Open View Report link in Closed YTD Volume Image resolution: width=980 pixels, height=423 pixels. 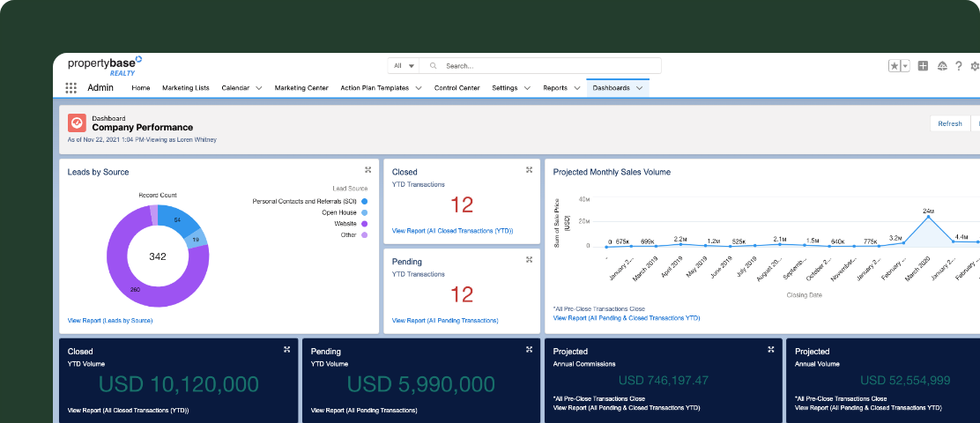click(128, 411)
